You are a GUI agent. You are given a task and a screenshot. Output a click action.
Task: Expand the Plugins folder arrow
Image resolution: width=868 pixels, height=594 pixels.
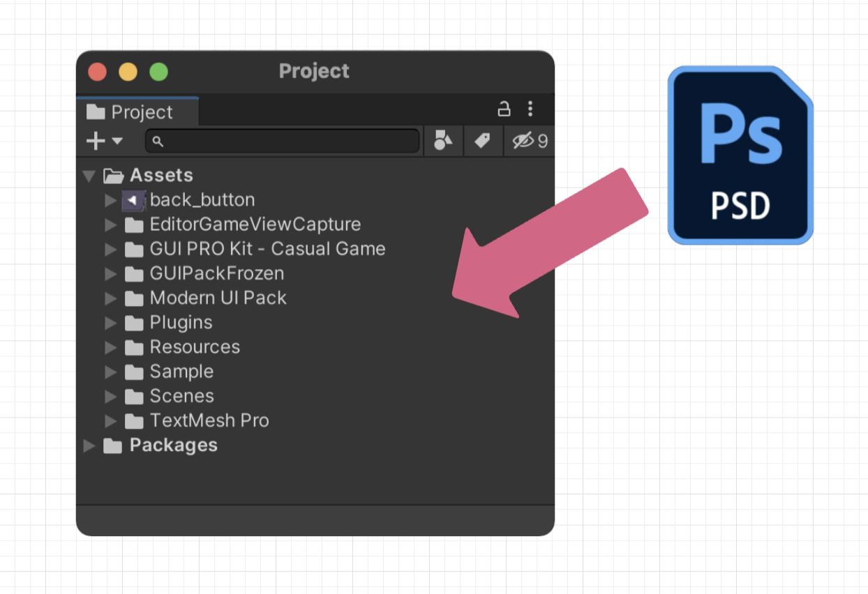tap(110, 323)
